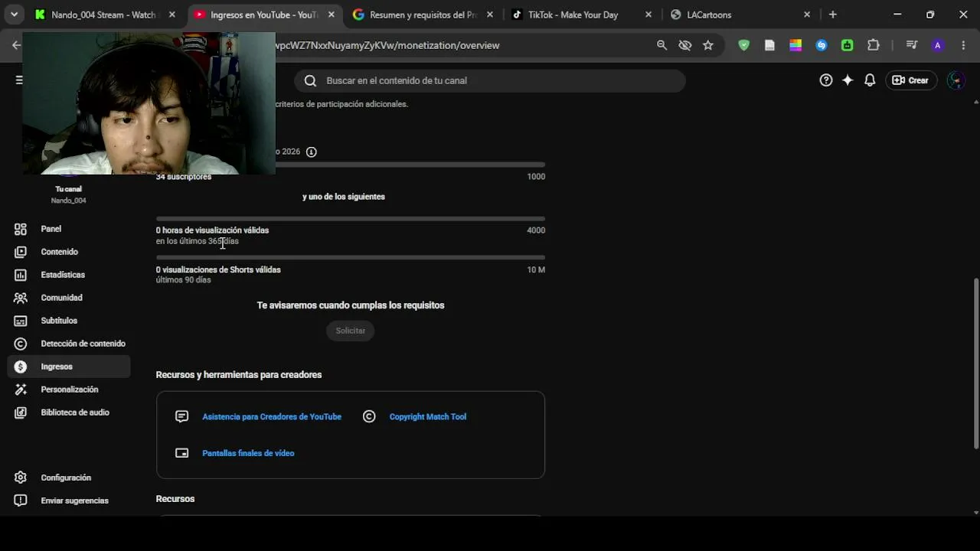
Task: Click the Nando_004 channel name in sidebar
Action: pos(68,201)
